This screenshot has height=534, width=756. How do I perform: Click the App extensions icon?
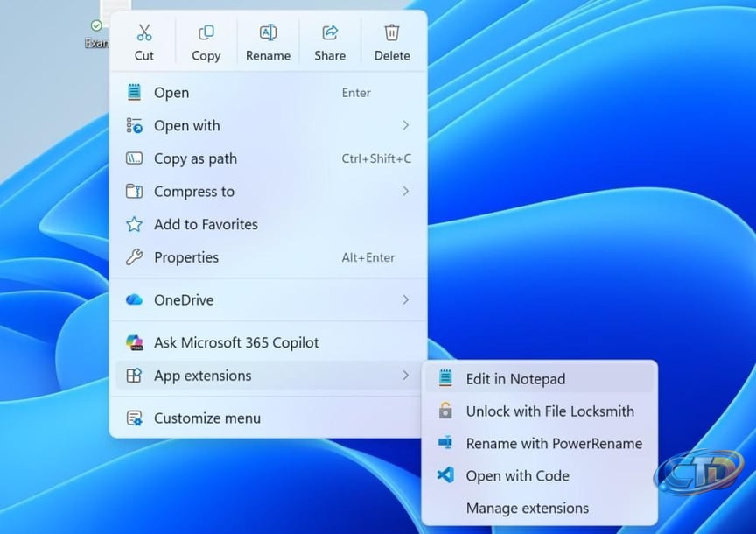[x=134, y=376]
